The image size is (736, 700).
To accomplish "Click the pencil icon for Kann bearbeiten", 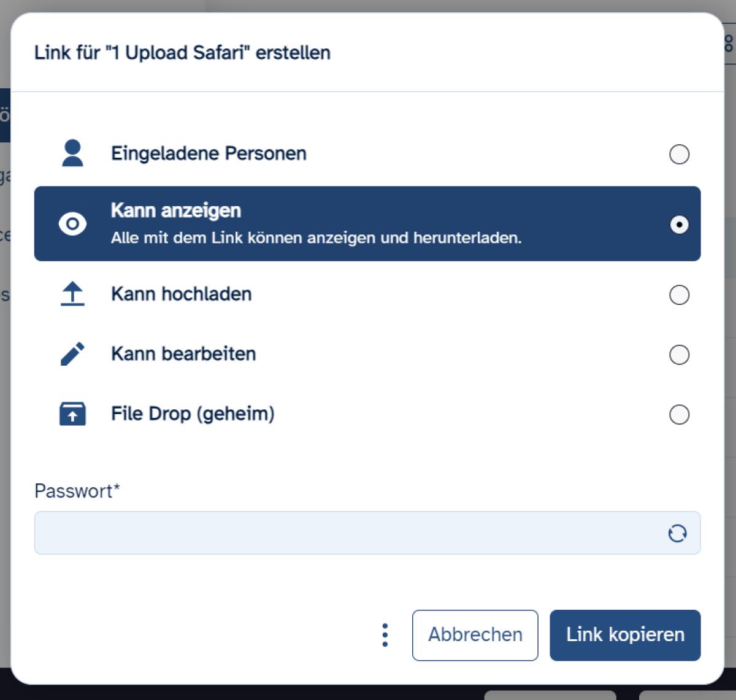I will pyautogui.click(x=72, y=354).
